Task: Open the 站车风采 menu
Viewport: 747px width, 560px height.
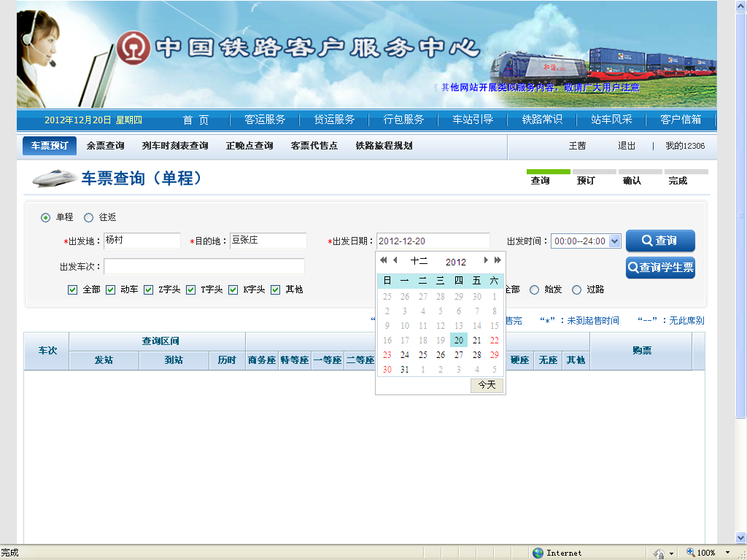Action: tap(611, 120)
